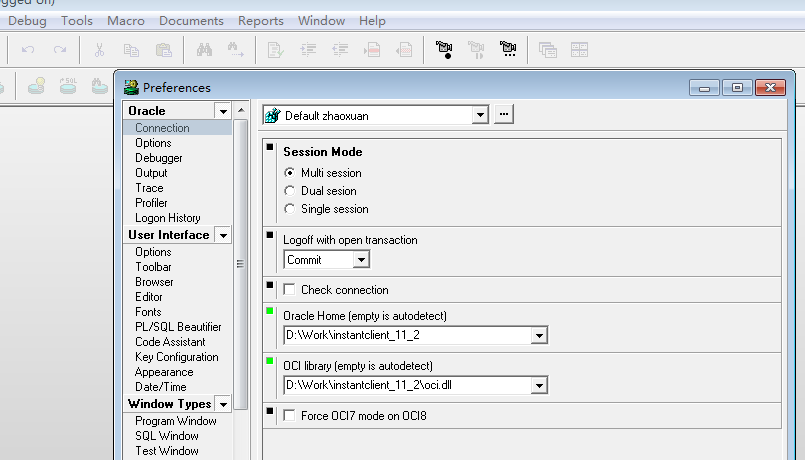Collapse the Window Types category section
The width and height of the screenshot is (805, 460).
tap(223, 404)
